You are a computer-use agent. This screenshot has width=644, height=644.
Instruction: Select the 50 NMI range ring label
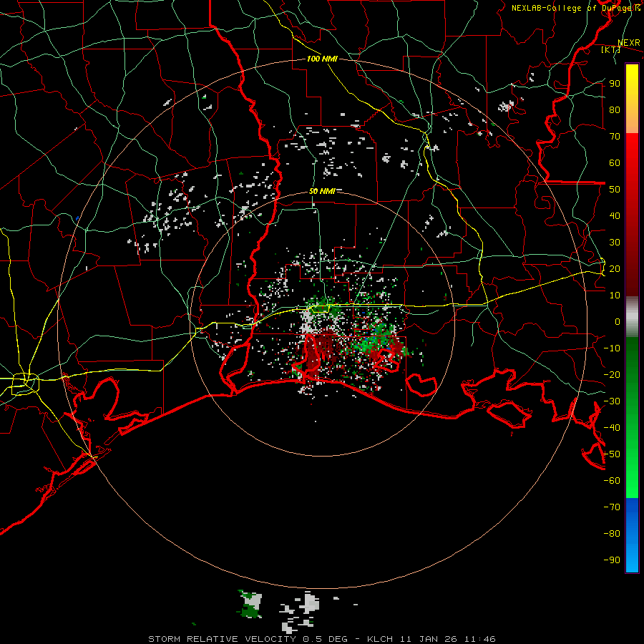click(322, 191)
